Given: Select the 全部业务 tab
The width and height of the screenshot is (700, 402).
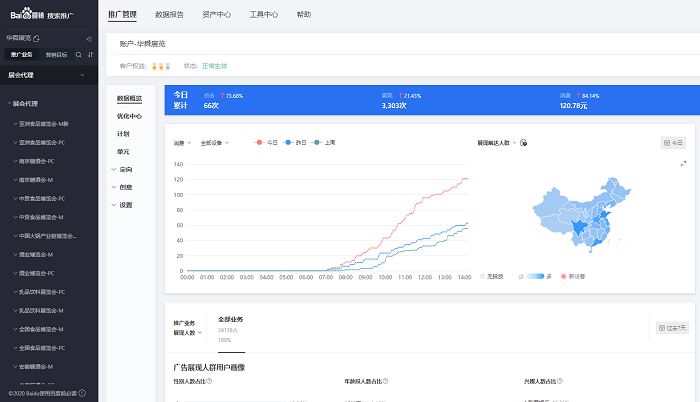Looking at the screenshot, I should click(230, 319).
